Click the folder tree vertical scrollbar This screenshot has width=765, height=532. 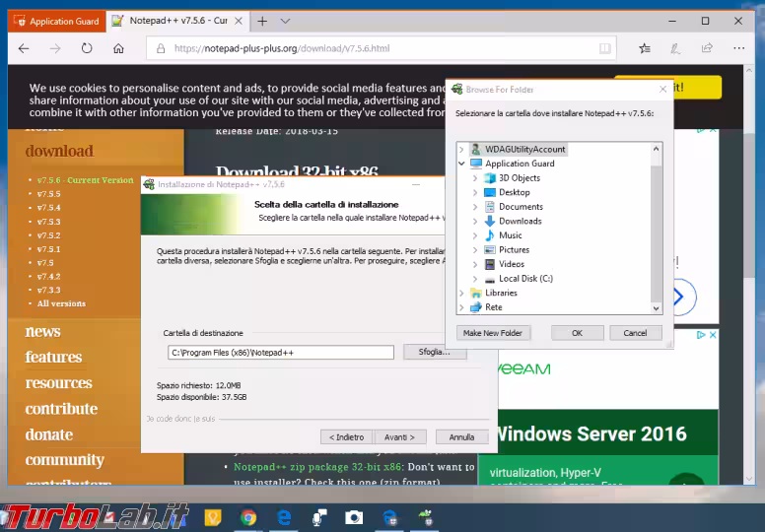[658, 227]
